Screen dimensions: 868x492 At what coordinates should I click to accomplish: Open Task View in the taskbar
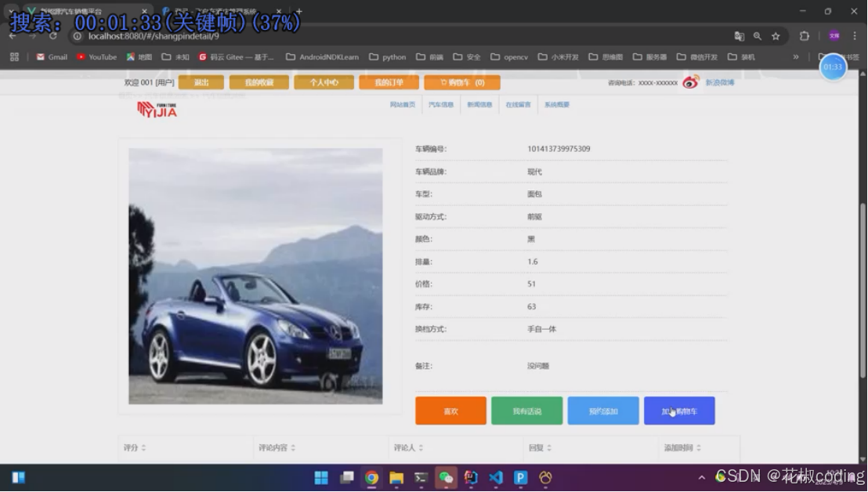click(x=346, y=478)
